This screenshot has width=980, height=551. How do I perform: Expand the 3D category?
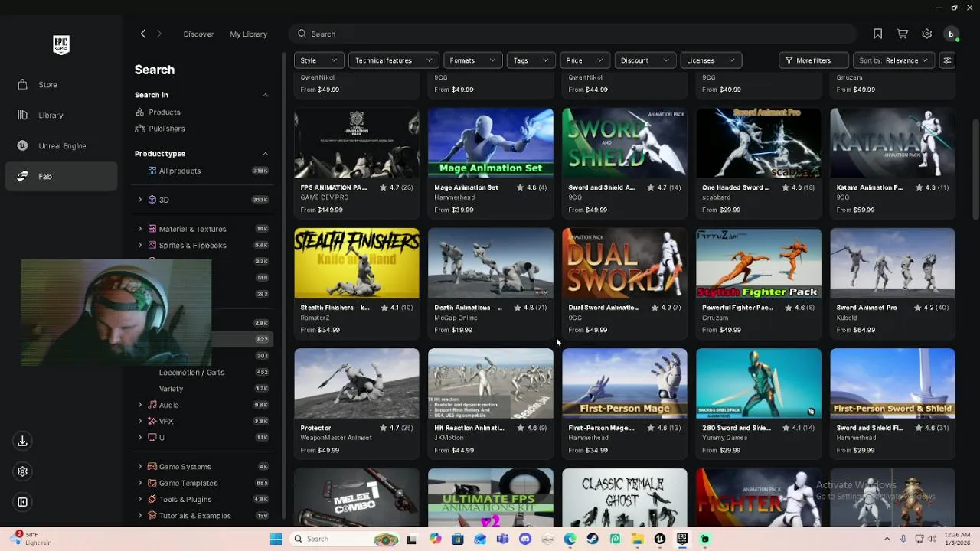tap(140, 200)
